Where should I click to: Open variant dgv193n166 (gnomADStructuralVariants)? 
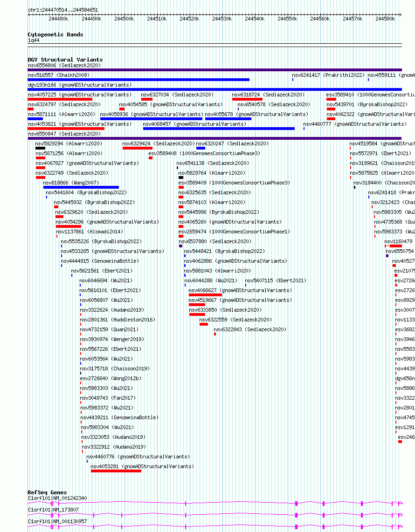click(79, 85)
